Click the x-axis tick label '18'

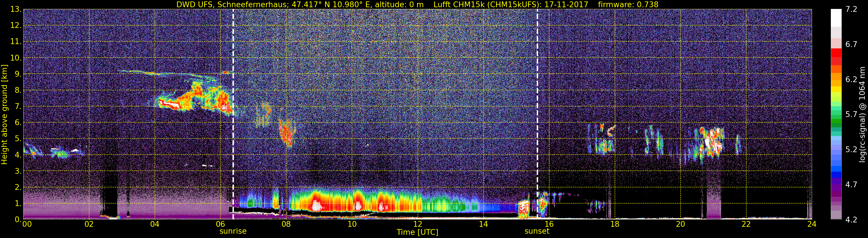click(614, 224)
